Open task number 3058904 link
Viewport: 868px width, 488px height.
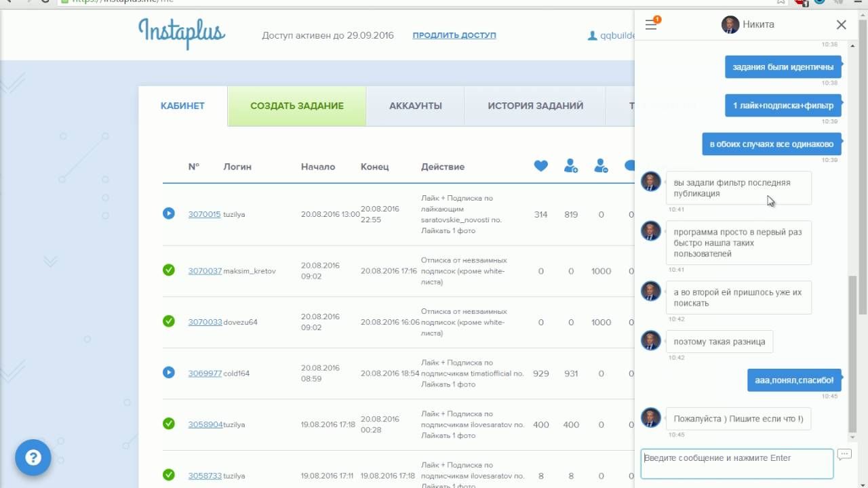(x=205, y=424)
